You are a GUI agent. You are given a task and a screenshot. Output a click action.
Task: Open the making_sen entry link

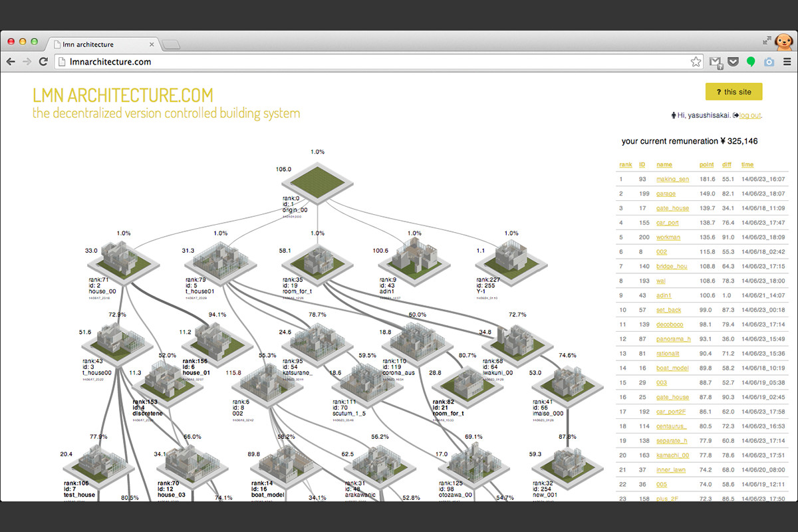672,179
